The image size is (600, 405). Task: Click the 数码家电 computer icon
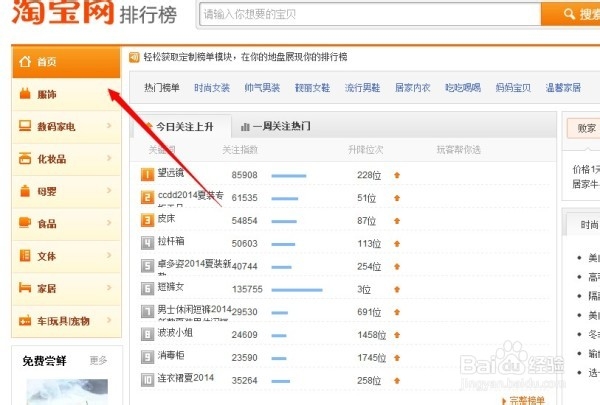[x=25, y=126]
